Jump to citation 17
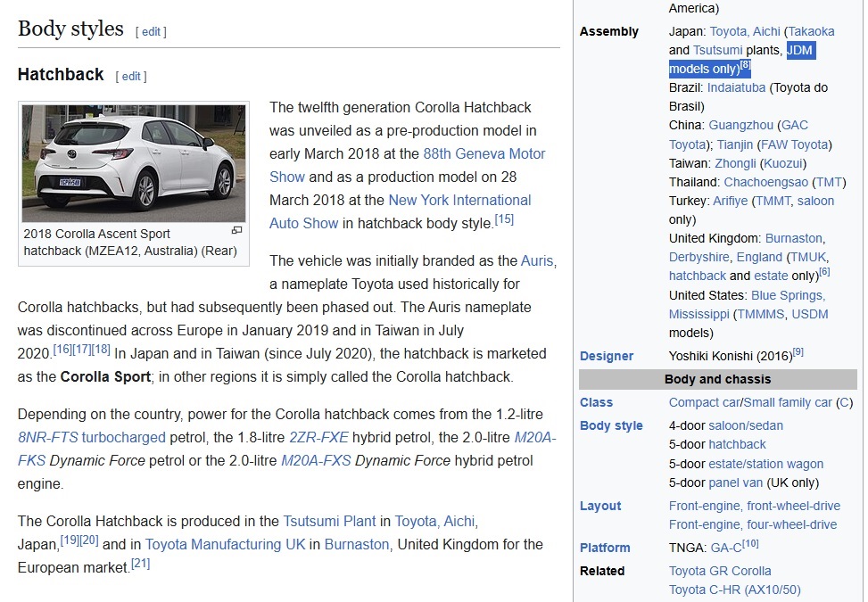This screenshot has width=868, height=602. tap(81, 349)
